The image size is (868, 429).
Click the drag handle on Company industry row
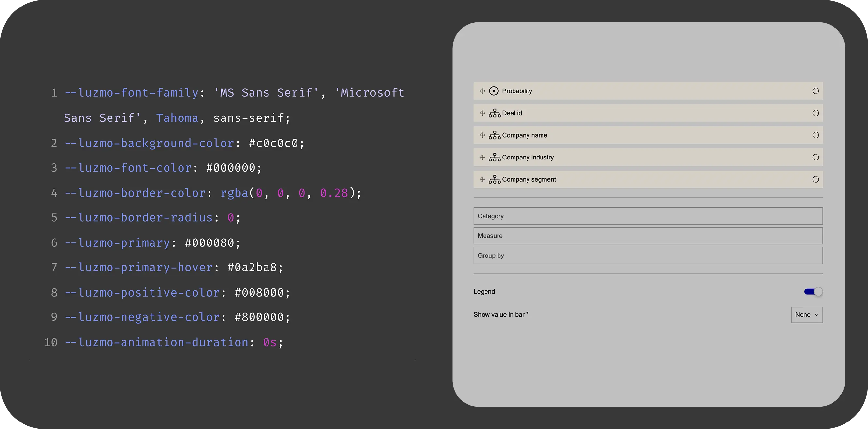tap(482, 157)
